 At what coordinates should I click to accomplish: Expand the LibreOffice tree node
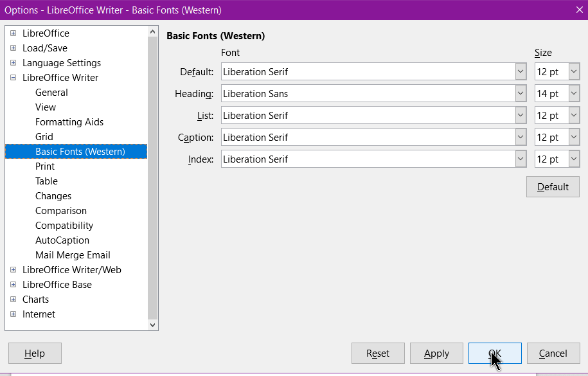pyautogui.click(x=13, y=33)
